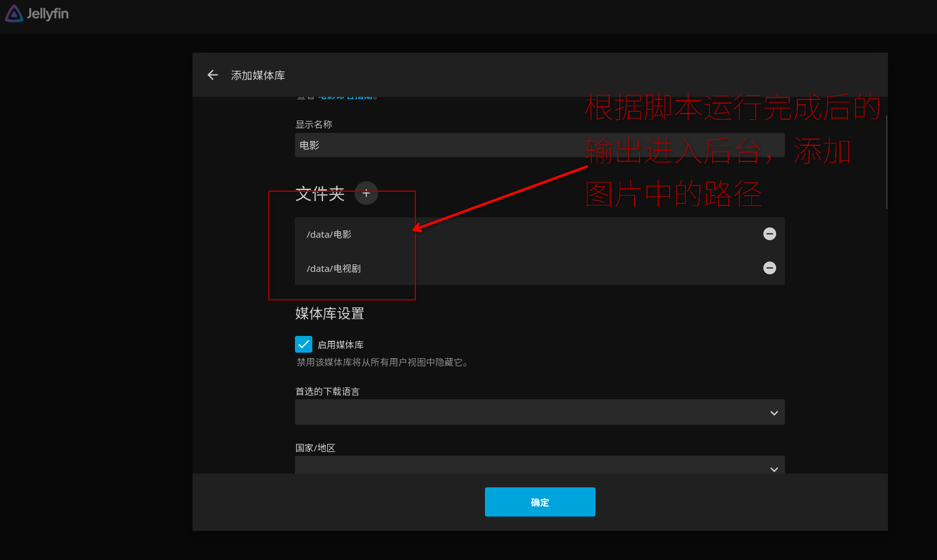Go back using the arrow icon
This screenshot has width=937, height=560.
(213, 75)
